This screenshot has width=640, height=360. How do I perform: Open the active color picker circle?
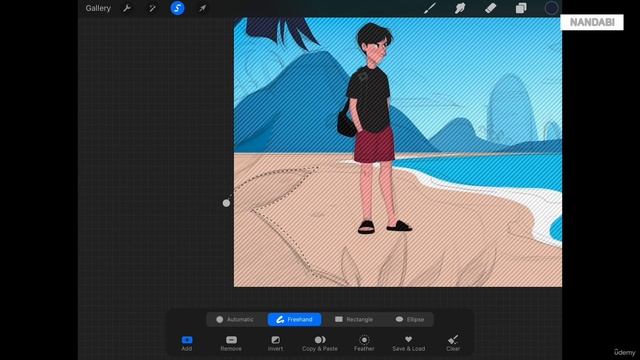pyautogui.click(x=551, y=8)
